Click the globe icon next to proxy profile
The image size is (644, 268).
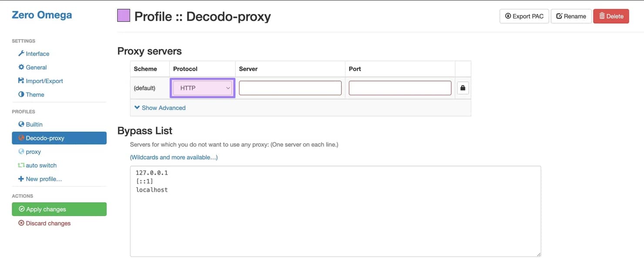21,151
